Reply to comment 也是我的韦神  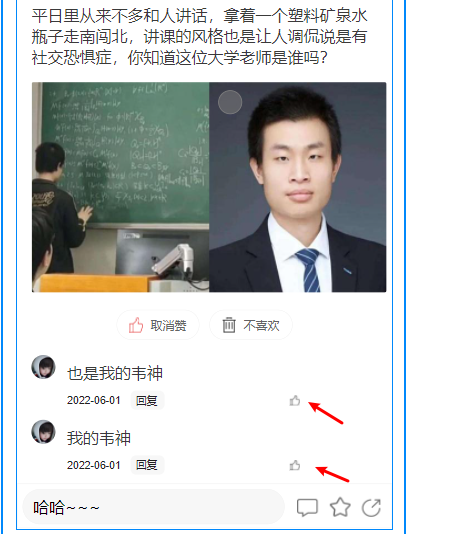[x=147, y=400]
